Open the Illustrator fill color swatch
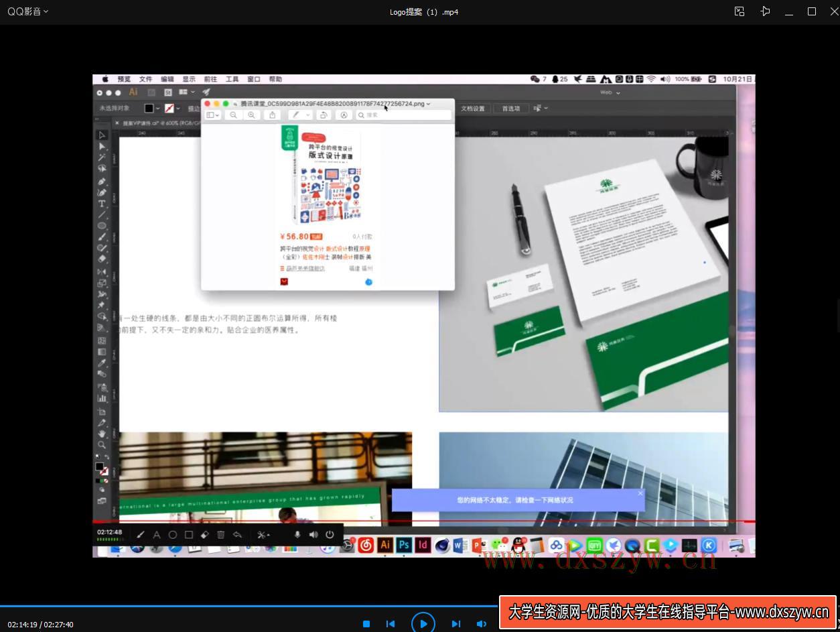The height and width of the screenshot is (632, 840). (x=149, y=108)
